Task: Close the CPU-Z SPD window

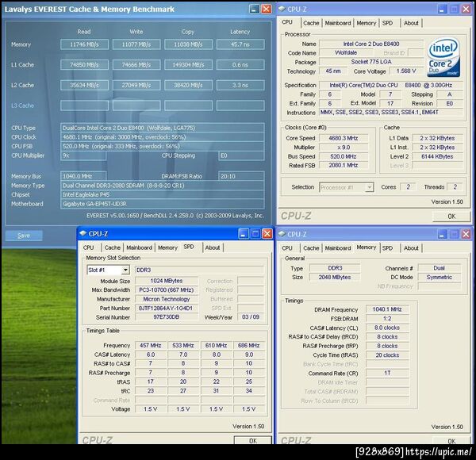Action: tap(267, 234)
